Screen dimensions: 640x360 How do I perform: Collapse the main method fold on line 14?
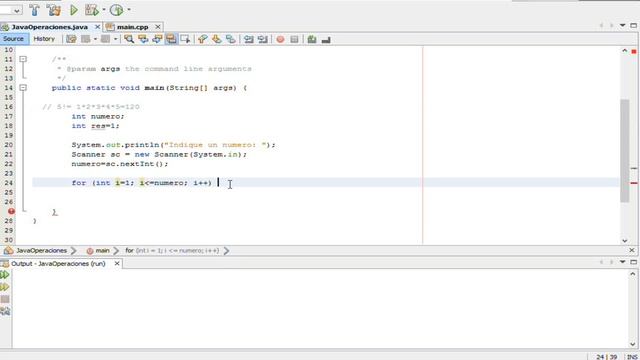23,88
